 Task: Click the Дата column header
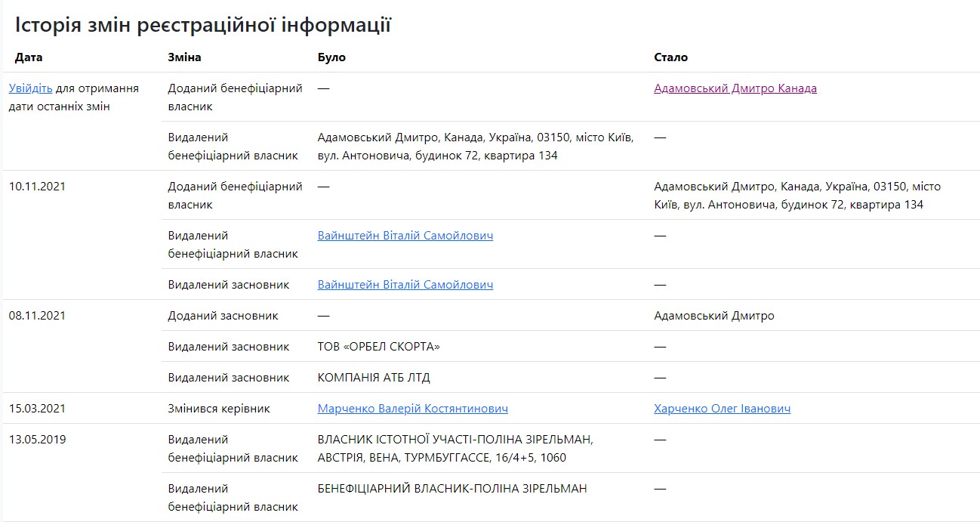click(29, 57)
